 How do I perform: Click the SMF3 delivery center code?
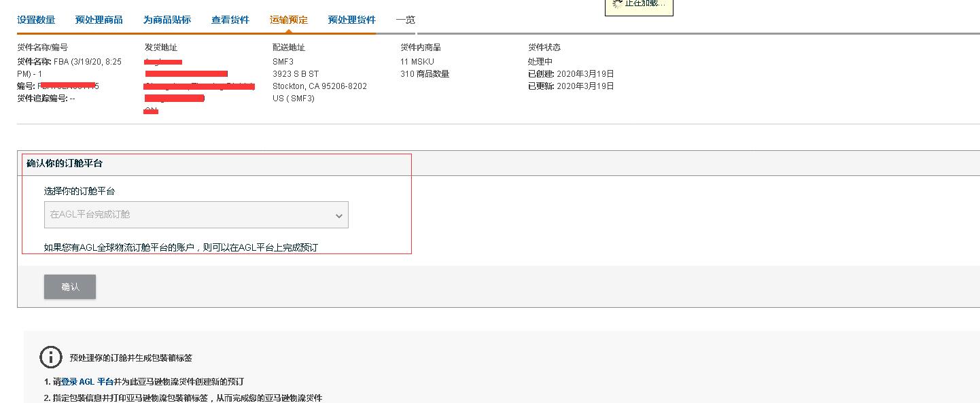click(x=283, y=62)
